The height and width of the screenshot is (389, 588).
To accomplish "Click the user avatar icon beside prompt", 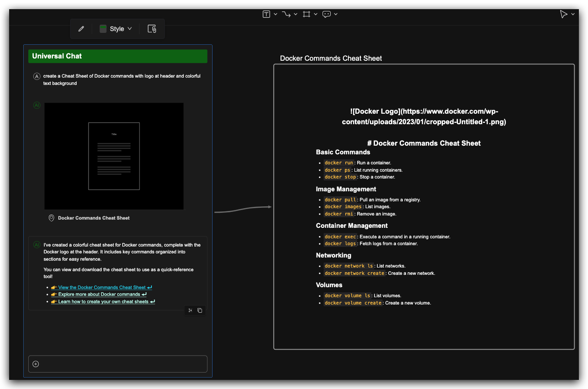I will [x=37, y=76].
